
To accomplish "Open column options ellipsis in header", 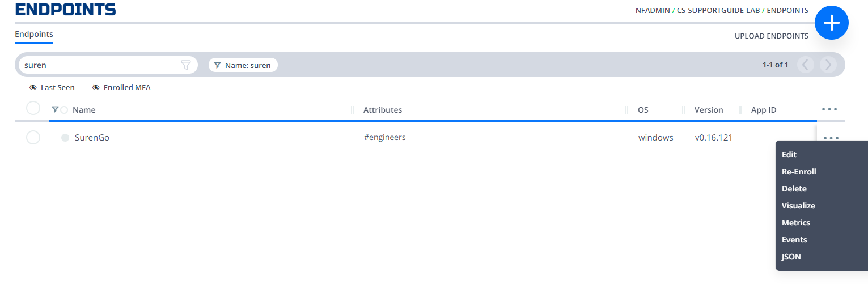I will [829, 109].
